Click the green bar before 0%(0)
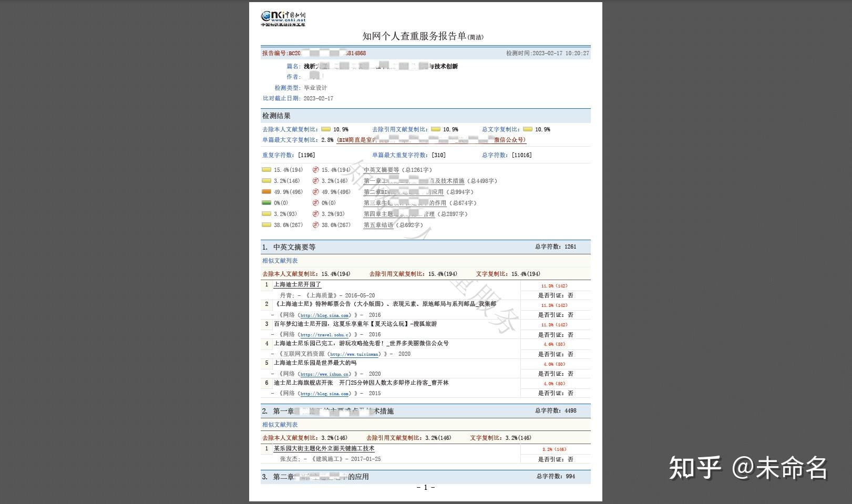852x504 pixels. pos(266,203)
